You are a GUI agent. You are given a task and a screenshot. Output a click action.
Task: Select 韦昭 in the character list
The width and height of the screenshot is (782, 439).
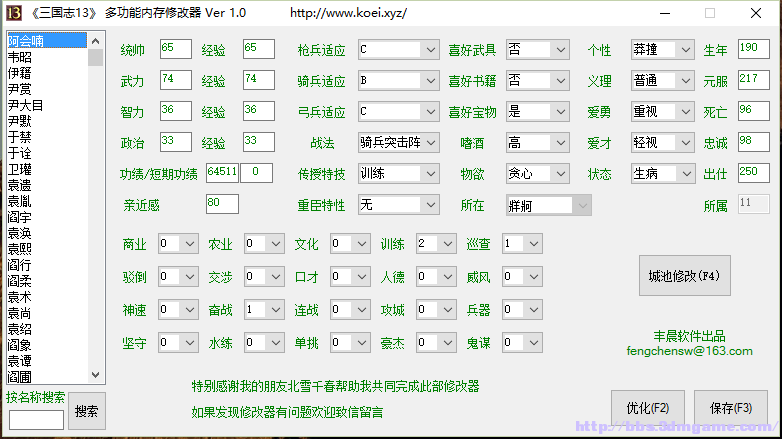pyautogui.click(x=20, y=57)
